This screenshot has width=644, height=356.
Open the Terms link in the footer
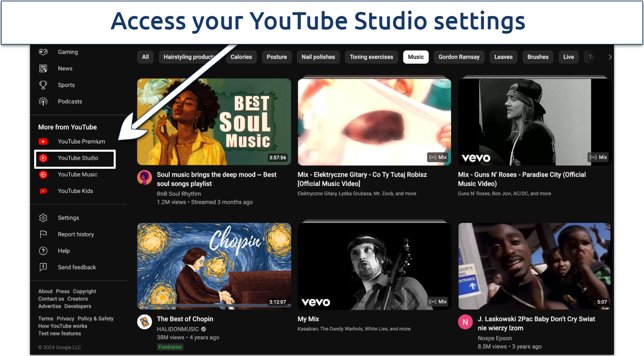pos(46,318)
